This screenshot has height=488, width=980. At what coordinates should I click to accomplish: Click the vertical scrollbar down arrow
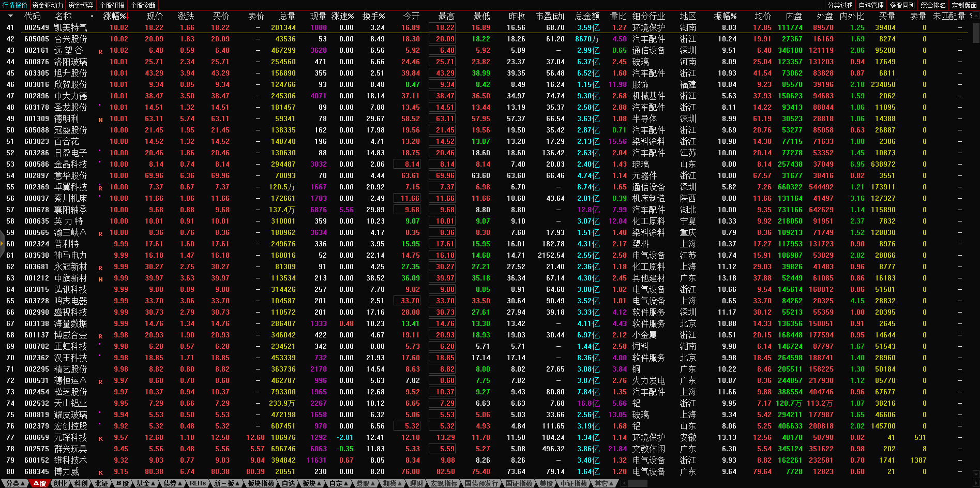(x=976, y=474)
